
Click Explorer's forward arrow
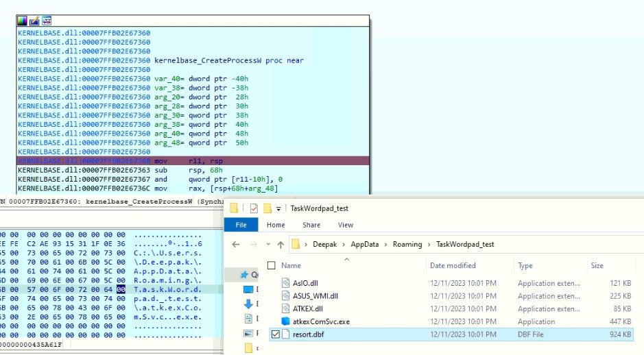(254, 245)
